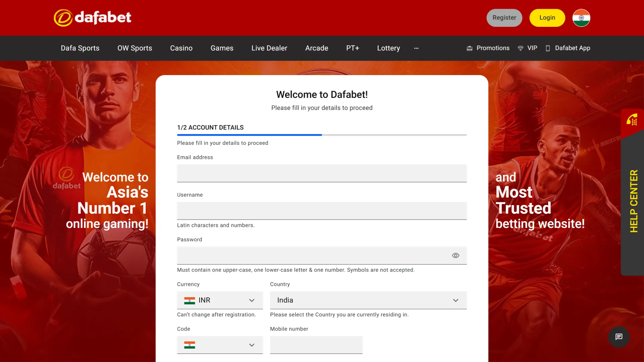Click the Dafabet logo
The height and width of the screenshot is (362, 644).
tap(92, 17)
